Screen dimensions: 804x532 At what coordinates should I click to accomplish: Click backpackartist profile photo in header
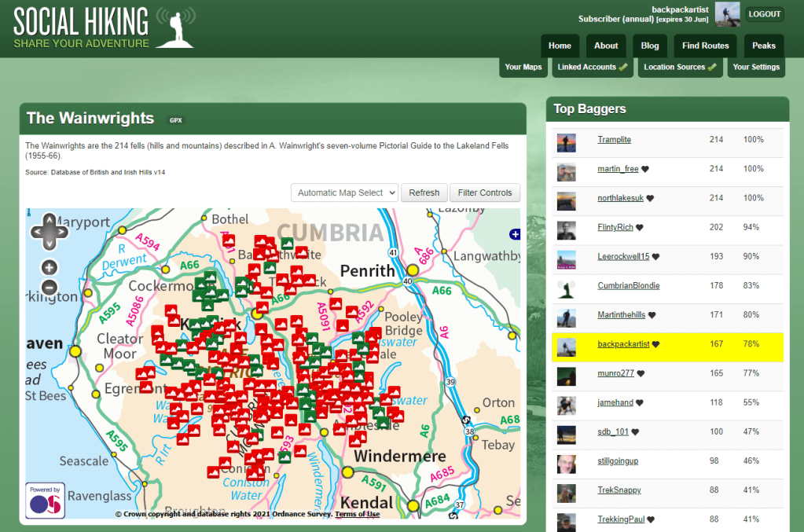tap(727, 14)
